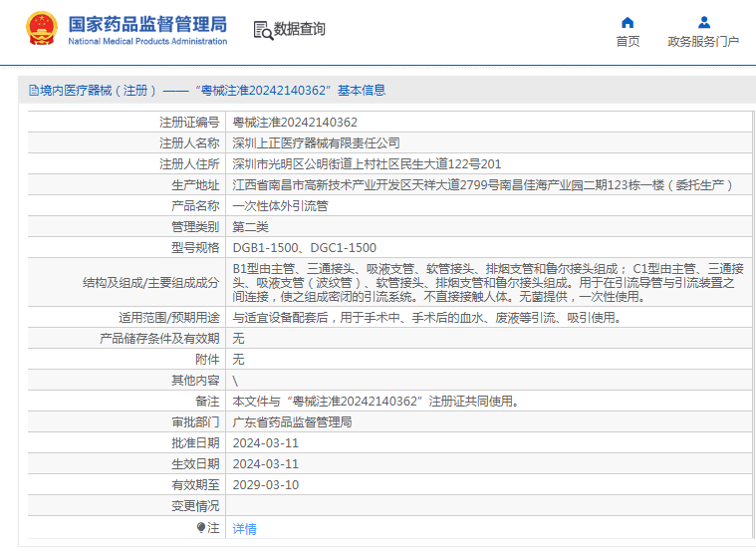Click the 审批部门 label
The width and height of the screenshot is (756, 551).
point(195,422)
